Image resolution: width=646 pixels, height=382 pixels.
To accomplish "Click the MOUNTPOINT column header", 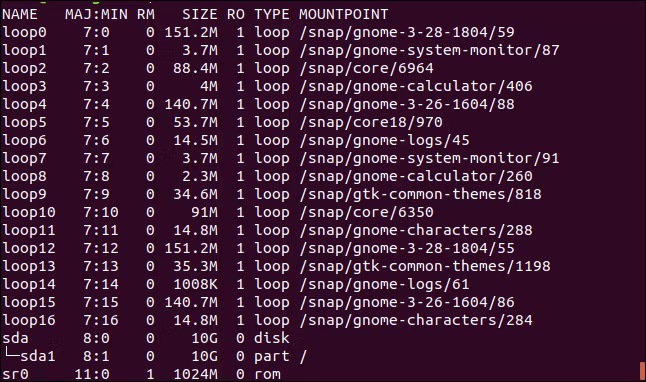I will (343, 14).
